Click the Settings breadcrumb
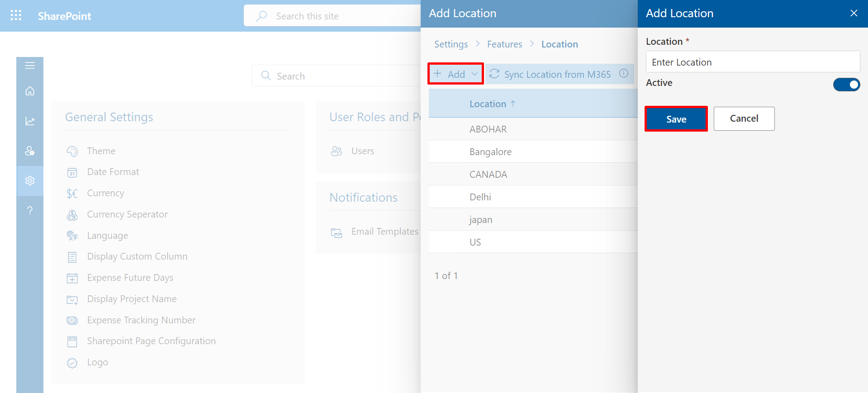Viewport: 868px width, 393px height. [451, 44]
